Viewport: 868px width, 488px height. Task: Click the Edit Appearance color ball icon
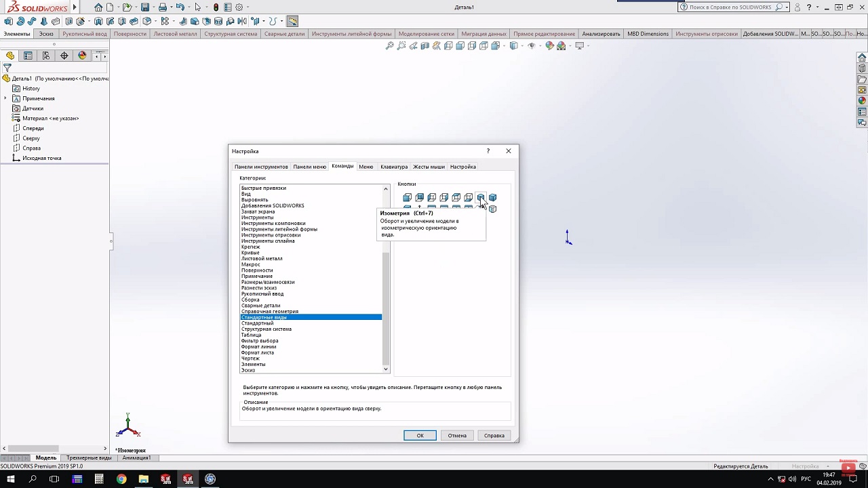point(549,46)
